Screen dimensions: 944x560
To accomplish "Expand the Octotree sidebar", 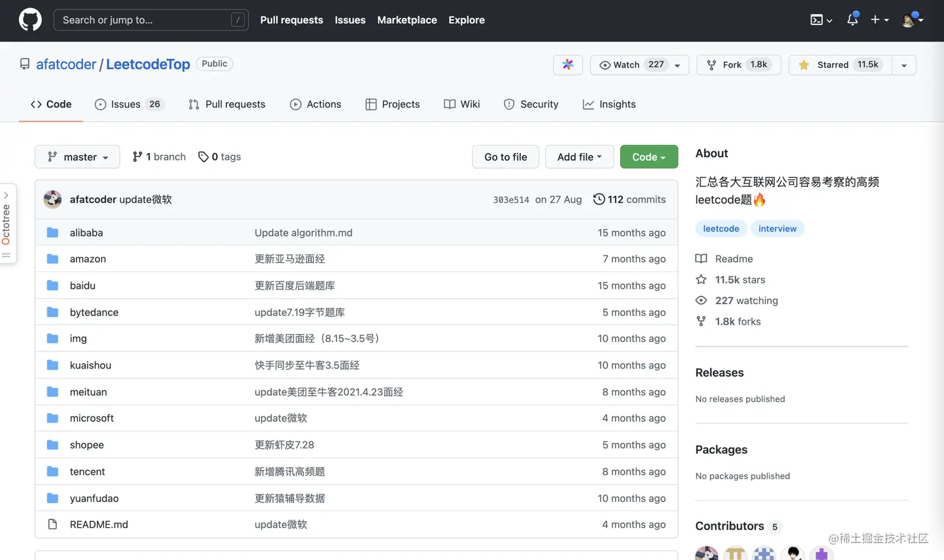I will pos(6,224).
